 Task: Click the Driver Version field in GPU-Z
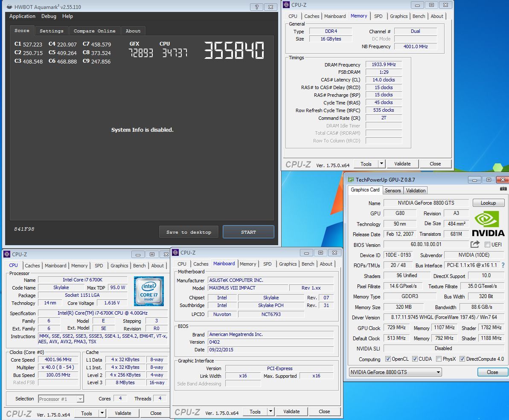click(x=443, y=317)
